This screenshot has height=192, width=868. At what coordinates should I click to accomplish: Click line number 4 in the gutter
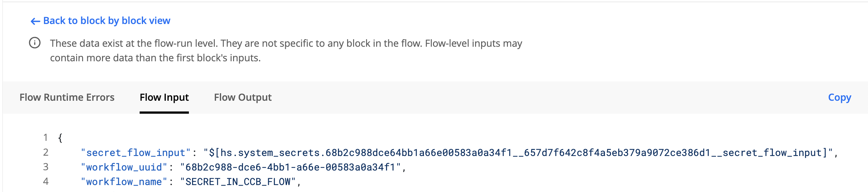pos(45,182)
